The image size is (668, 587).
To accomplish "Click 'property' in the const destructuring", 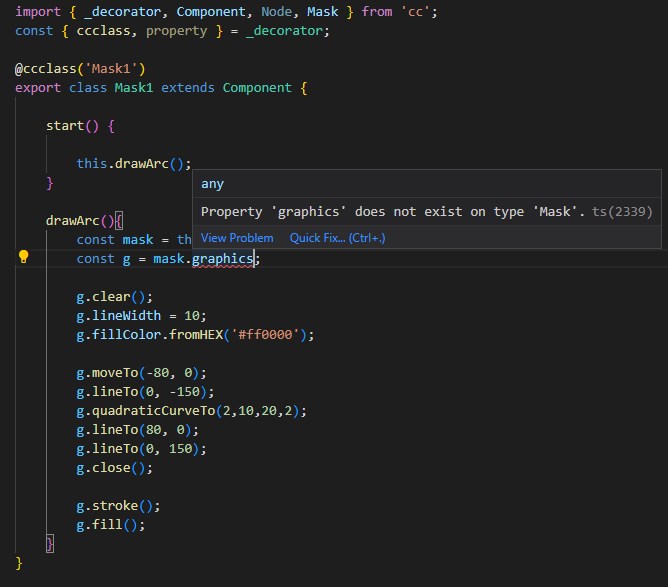I will [x=176, y=31].
